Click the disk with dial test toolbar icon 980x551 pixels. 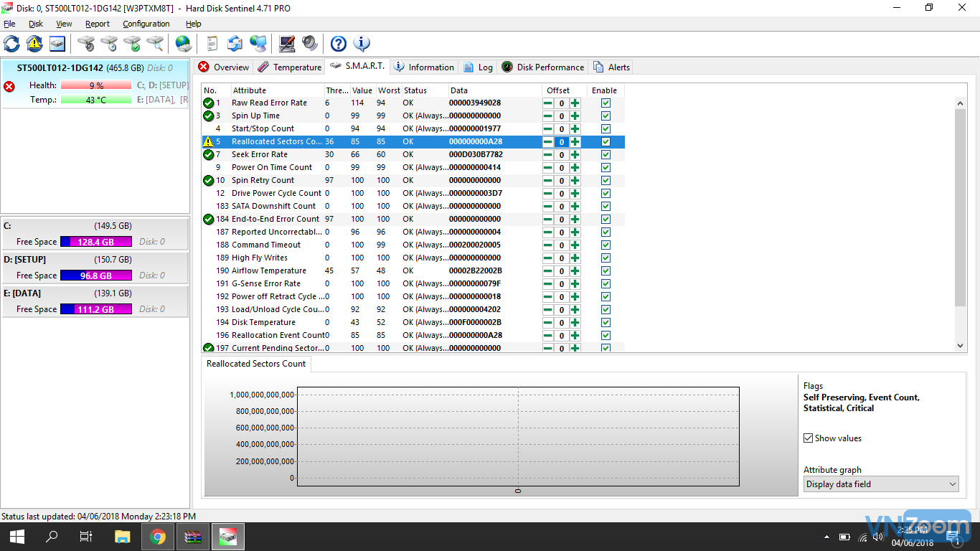86,44
